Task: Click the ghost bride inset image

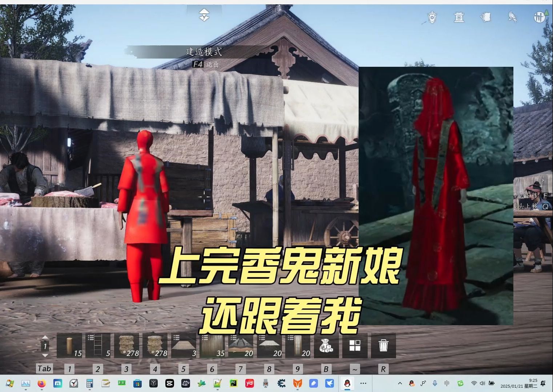Action: 436,196
